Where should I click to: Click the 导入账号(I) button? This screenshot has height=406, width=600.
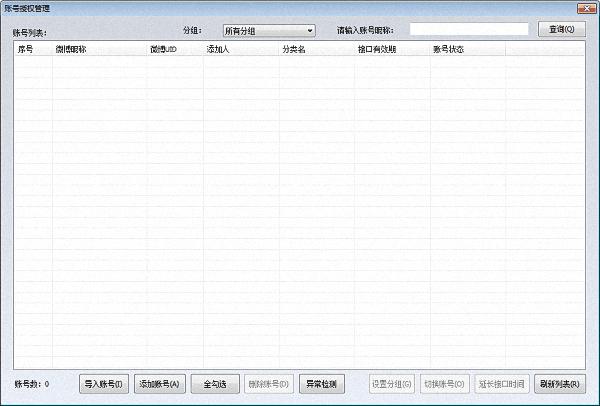(x=104, y=384)
